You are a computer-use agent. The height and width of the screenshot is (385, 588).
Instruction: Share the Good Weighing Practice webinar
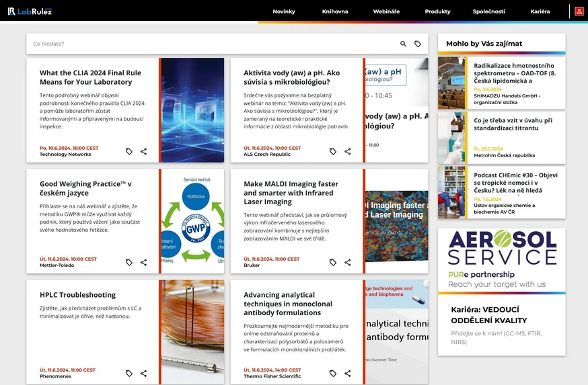pos(143,262)
